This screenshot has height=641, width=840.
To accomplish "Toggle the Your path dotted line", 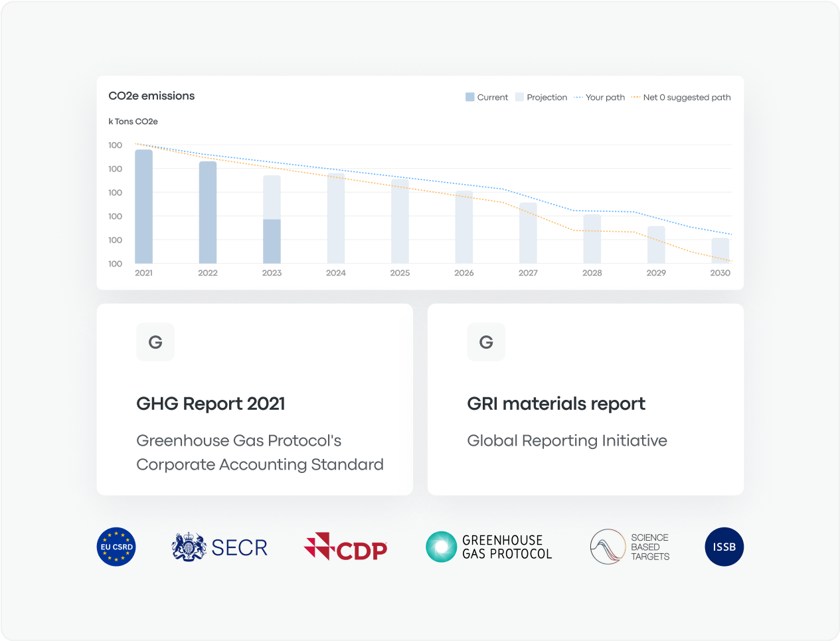I will [x=600, y=97].
